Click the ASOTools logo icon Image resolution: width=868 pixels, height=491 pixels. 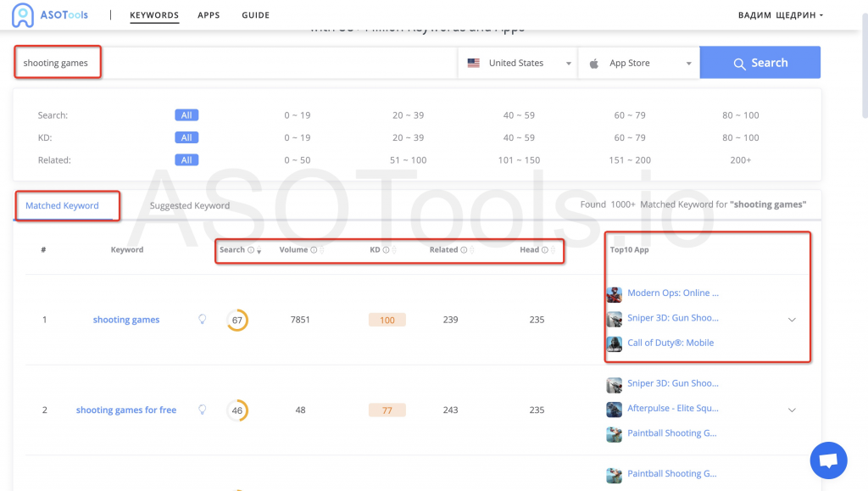(x=24, y=14)
